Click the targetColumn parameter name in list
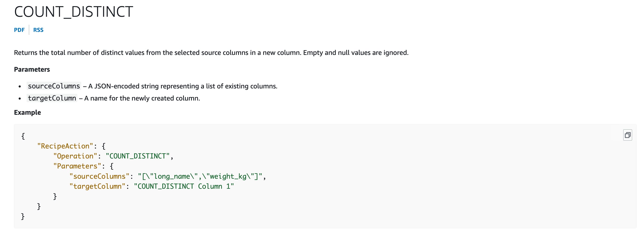Screen dimensions: 644x242 52,98
